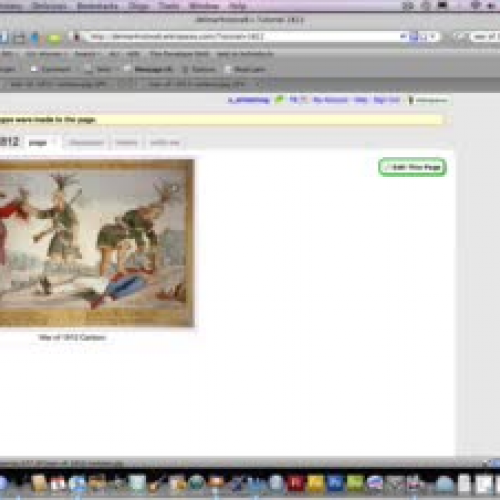The height and width of the screenshot is (500, 500).
Task: Select the second 'war of 1812' browser tab
Action: (197, 84)
